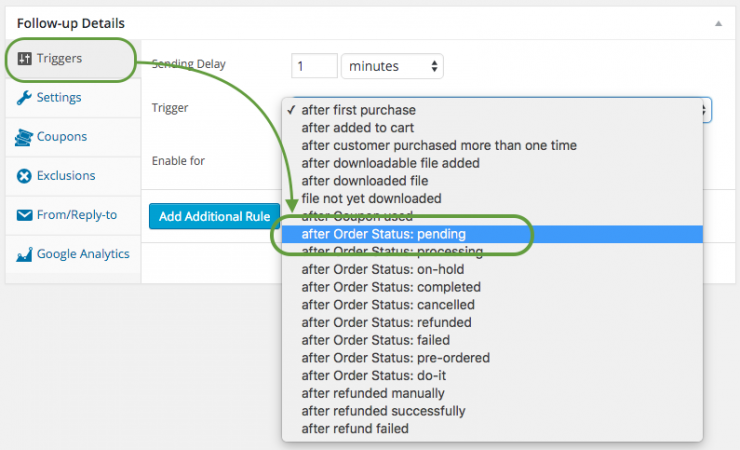Choose "after customer purchased more than one time"
The width and height of the screenshot is (740, 450).
492,145
